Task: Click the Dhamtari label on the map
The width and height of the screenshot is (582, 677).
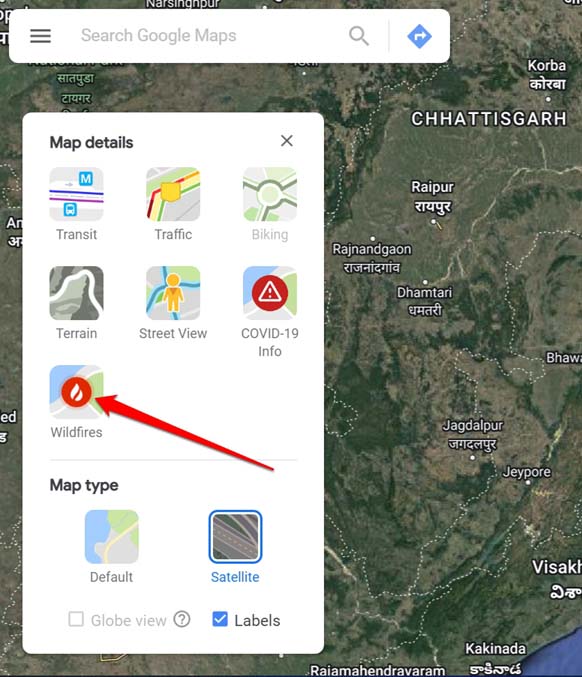Action: tap(424, 301)
